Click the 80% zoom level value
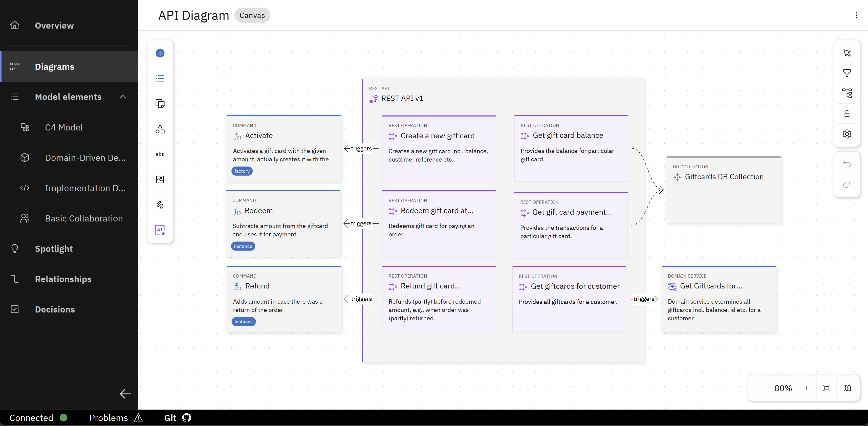Viewport: 868px width, 426px height. [x=783, y=388]
